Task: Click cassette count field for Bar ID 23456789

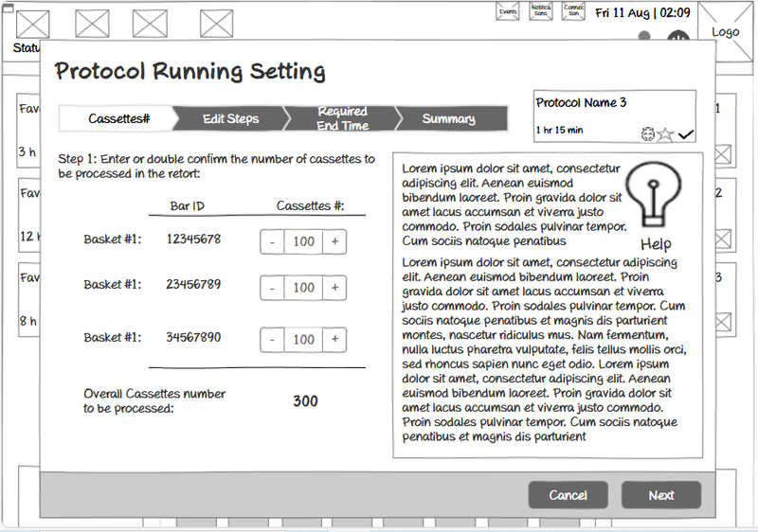Action: [x=303, y=288]
